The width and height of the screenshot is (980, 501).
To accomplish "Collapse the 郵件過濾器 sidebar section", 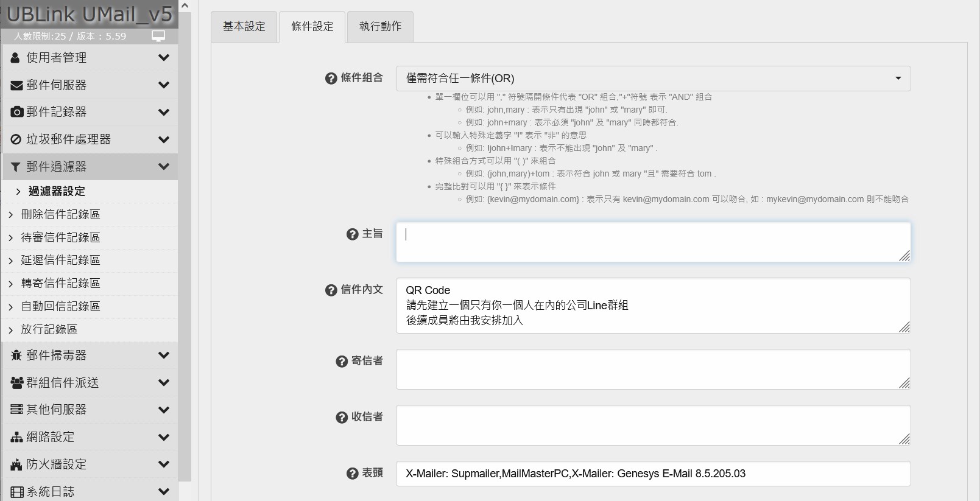I will (90, 167).
